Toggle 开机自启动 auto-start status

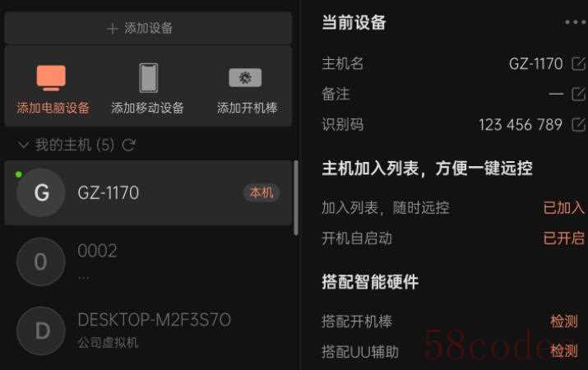[563, 238]
